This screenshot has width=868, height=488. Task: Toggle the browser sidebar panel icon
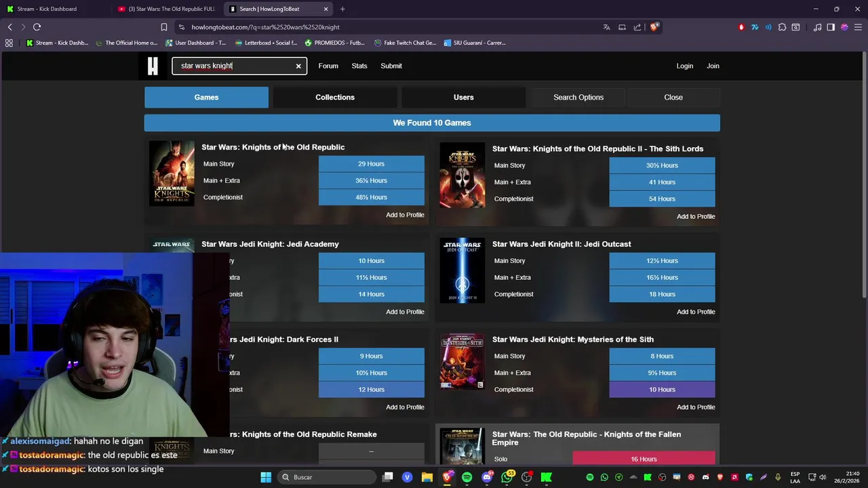coord(831,27)
